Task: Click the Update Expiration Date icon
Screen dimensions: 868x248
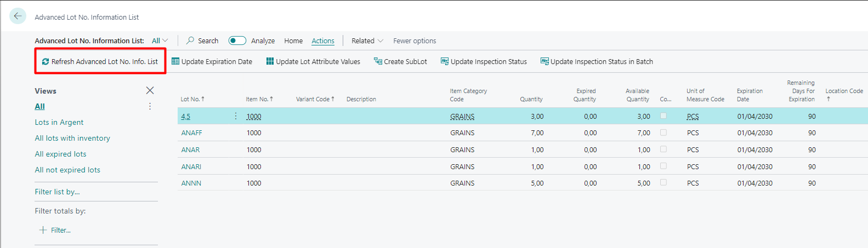Action: point(175,61)
